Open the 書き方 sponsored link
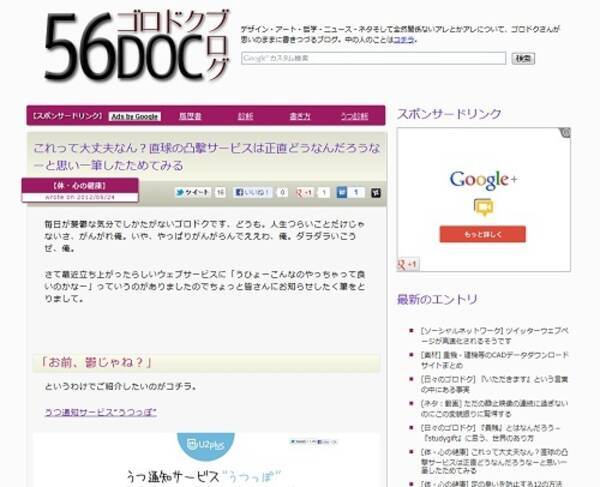 click(300, 116)
